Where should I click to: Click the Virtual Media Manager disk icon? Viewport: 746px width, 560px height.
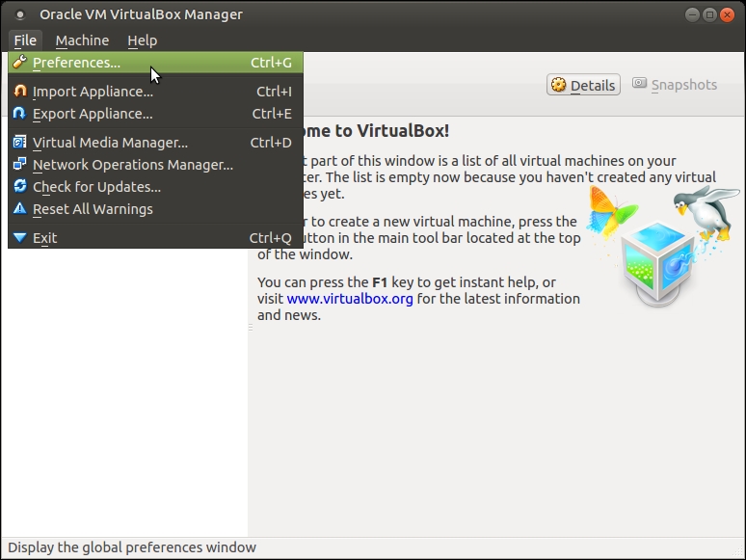click(x=19, y=142)
